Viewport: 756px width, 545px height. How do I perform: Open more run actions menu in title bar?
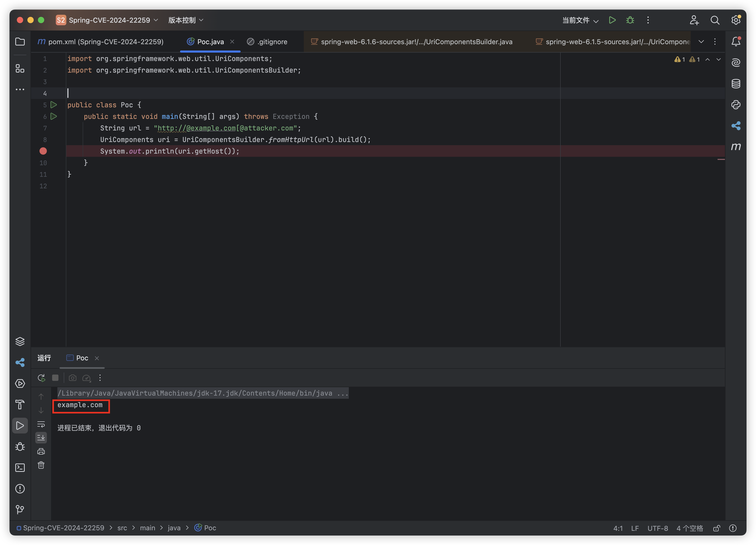click(x=648, y=20)
